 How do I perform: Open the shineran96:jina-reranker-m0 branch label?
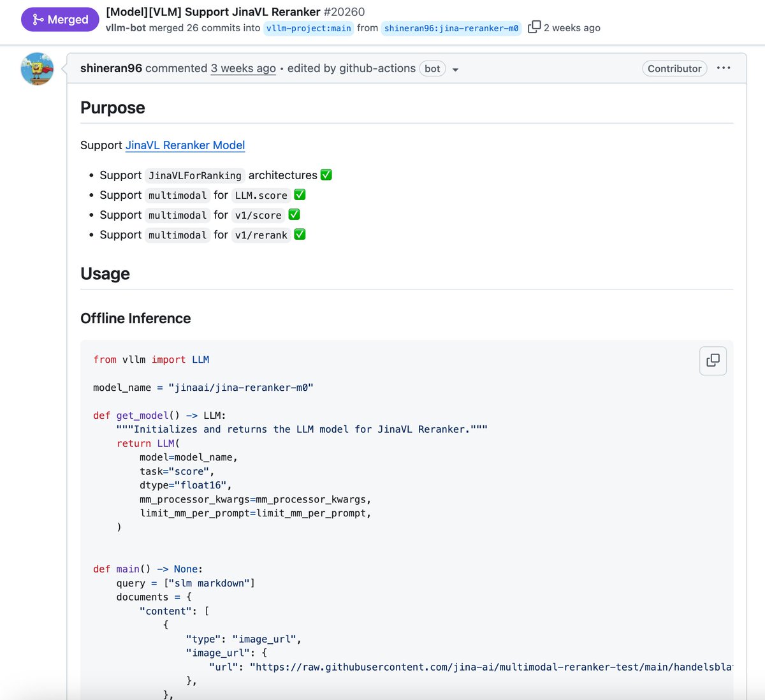pos(451,28)
